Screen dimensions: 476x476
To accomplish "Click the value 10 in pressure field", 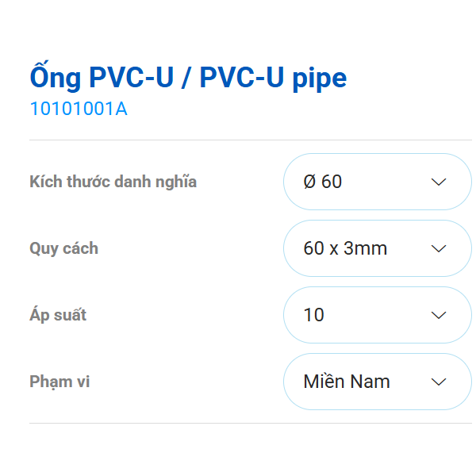I will pos(313,315).
